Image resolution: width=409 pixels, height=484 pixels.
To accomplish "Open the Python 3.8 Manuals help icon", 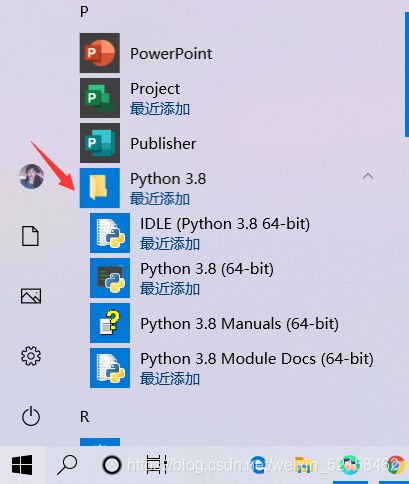I will point(110,323).
